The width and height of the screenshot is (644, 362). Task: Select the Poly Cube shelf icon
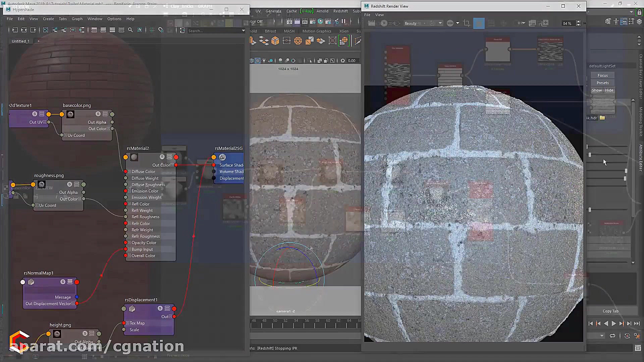point(275,41)
